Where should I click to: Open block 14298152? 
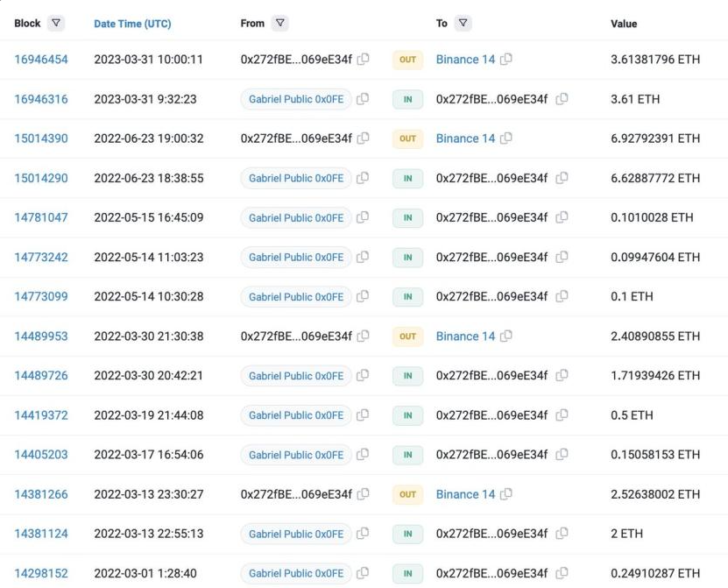click(41, 573)
